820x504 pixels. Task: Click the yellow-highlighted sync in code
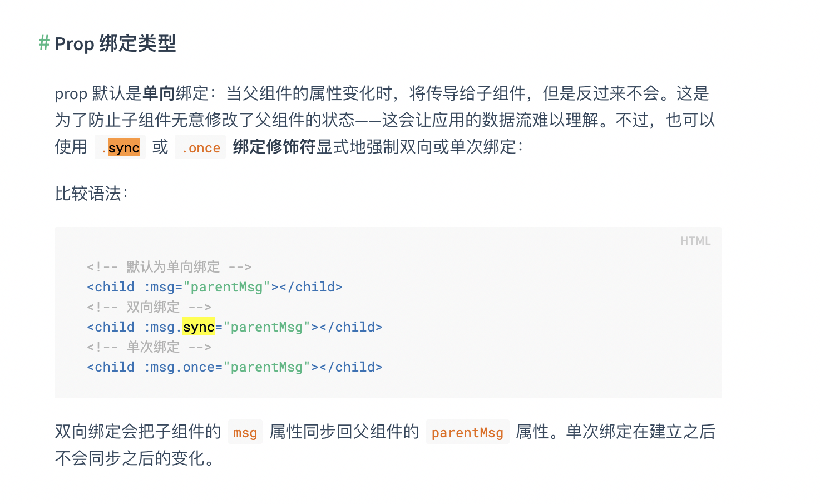pyautogui.click(x=199, y=327)
